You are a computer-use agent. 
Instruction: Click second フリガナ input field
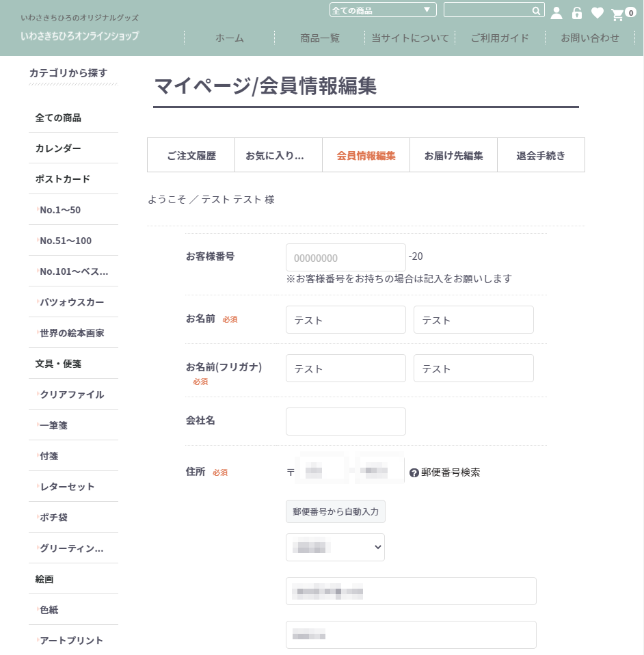click(x=474, y=369)
